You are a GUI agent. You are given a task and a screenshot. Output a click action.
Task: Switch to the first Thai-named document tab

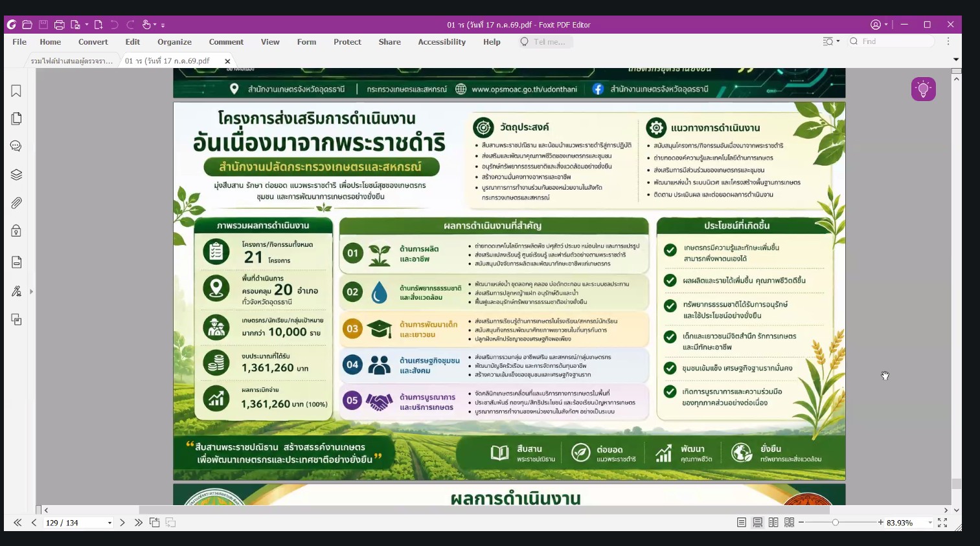[72, 61]
